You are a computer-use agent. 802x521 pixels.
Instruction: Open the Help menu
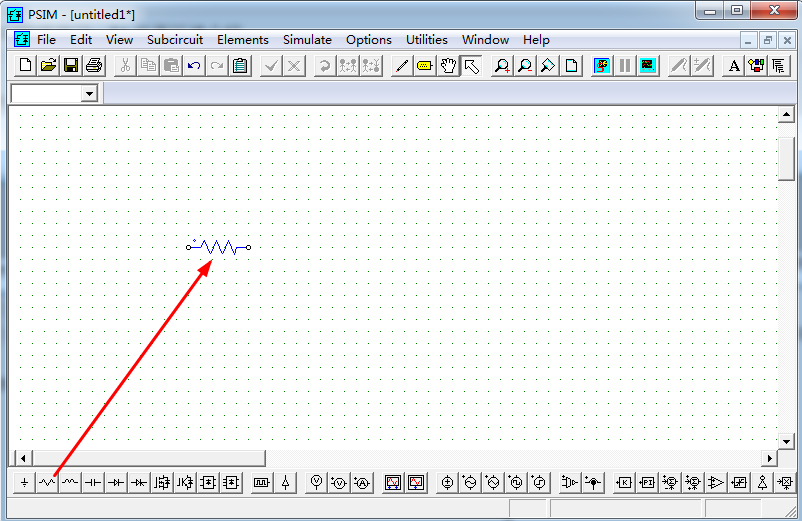click(x=536, y=40)
